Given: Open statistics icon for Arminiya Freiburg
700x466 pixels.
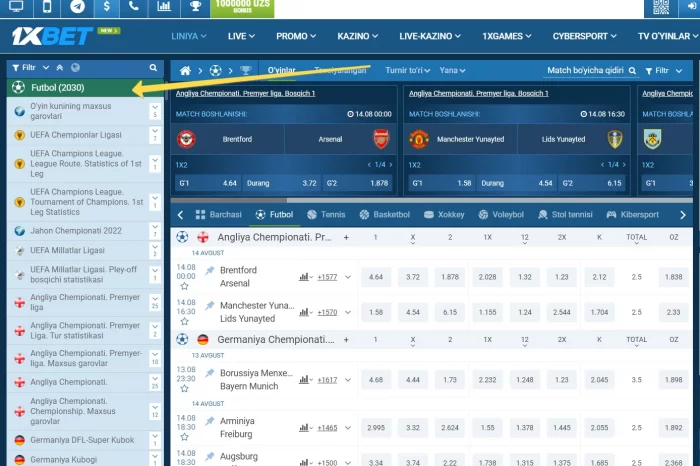Looking at the screenshot, I should pyautogui.click(x=305, y=428).
